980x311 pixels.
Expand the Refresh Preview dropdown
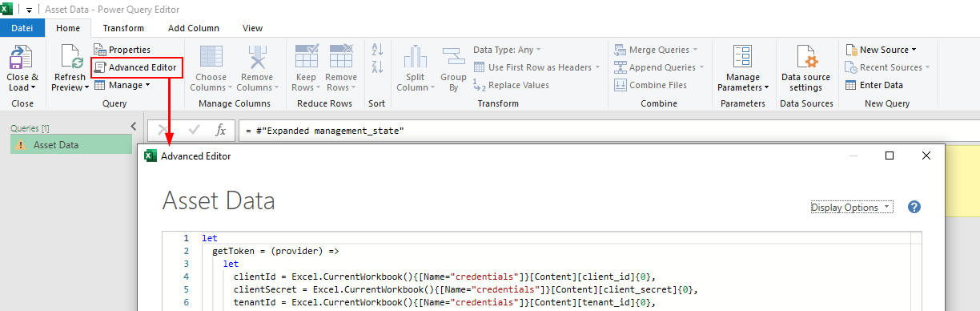pyautogui.click(x=86, y=88)
